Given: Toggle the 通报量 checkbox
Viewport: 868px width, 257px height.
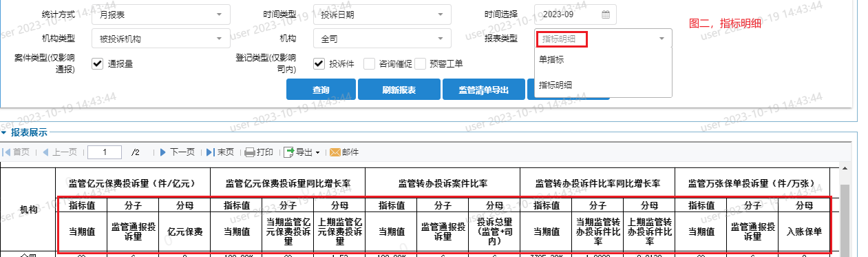Looking at the screenshot, I should [97, 64].
